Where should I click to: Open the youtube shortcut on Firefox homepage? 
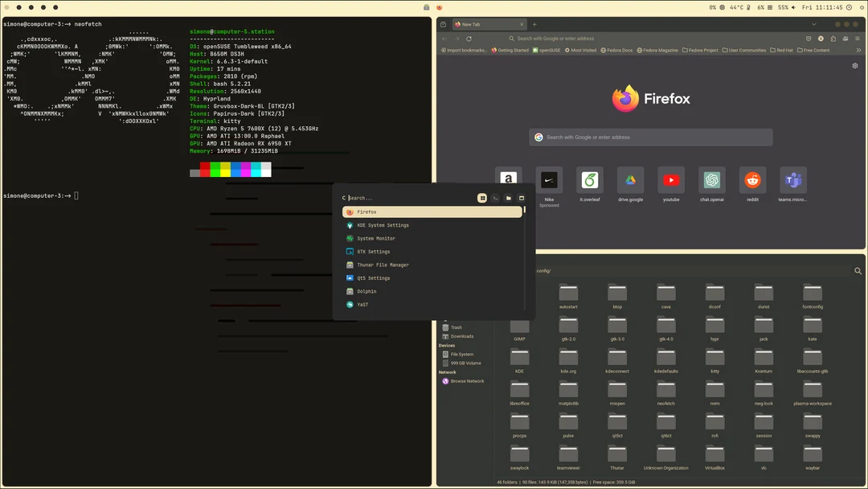671,181
